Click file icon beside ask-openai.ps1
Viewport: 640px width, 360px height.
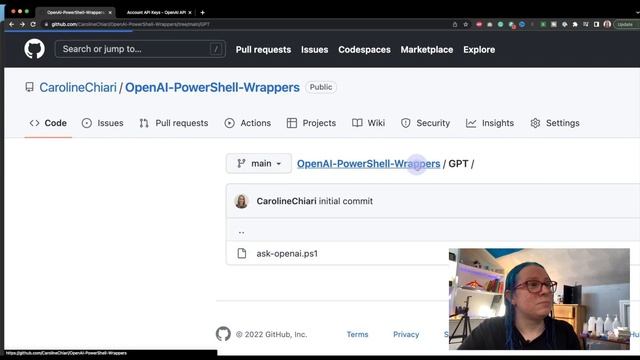click(242, 253)
